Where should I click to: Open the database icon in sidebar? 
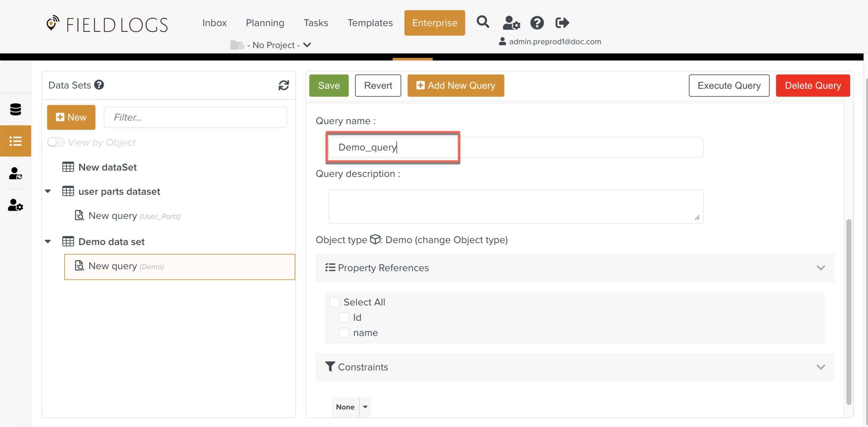(16, 109)
